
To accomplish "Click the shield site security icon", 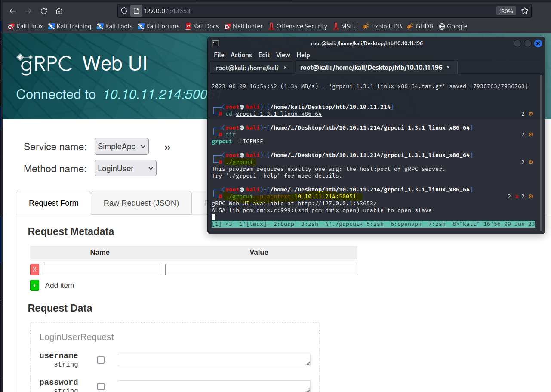I will pyautogui.click(x=124, y=11).
